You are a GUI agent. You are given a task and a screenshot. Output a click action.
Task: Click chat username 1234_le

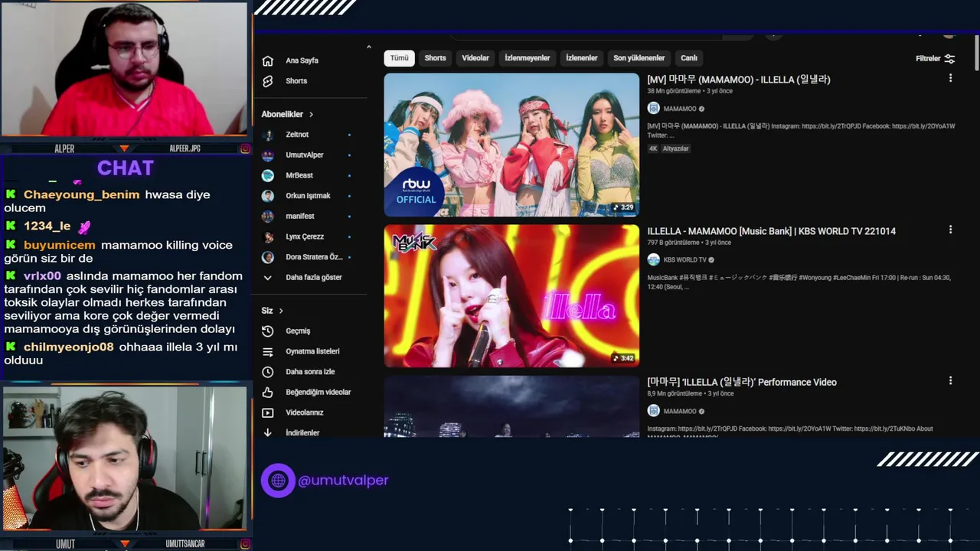coord(47,227)
